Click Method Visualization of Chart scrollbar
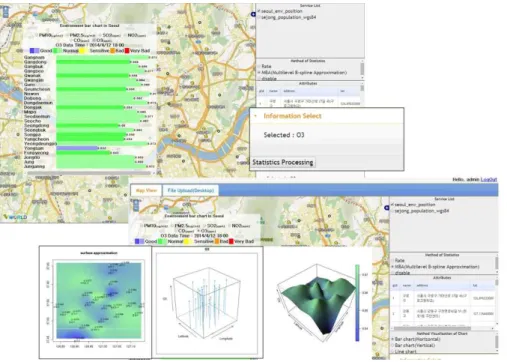The width and height of the screenshot is (507, 362). tap(496, 342)
